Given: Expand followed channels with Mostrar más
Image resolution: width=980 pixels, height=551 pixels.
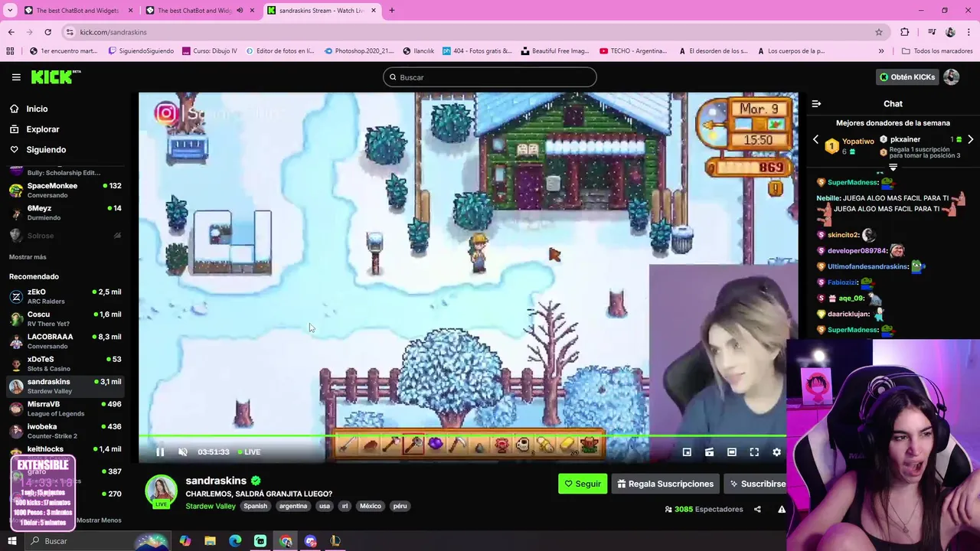Looking at the screenshot, I should point(28,257).
